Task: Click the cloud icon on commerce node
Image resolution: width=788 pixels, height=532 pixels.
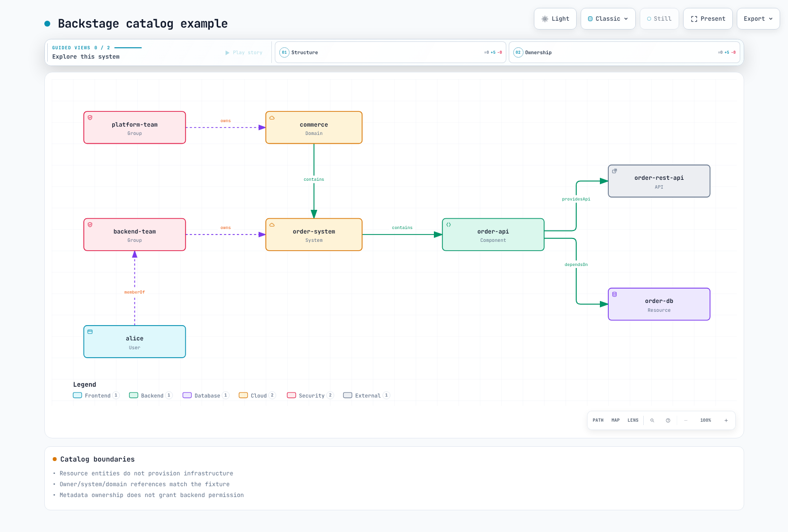Action: pos(272,118)
